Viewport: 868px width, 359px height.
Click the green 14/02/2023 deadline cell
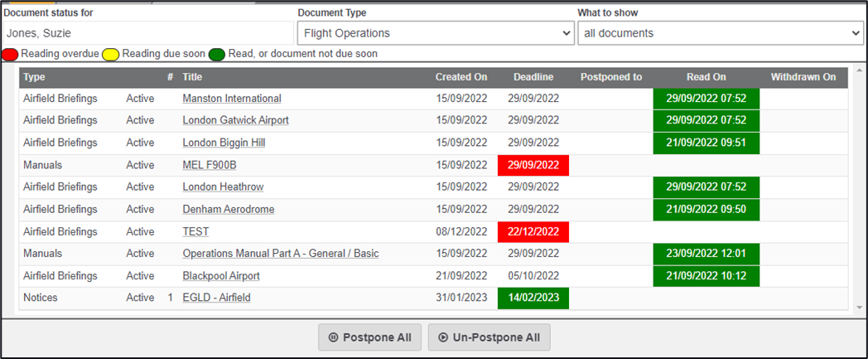click(533, 298)
